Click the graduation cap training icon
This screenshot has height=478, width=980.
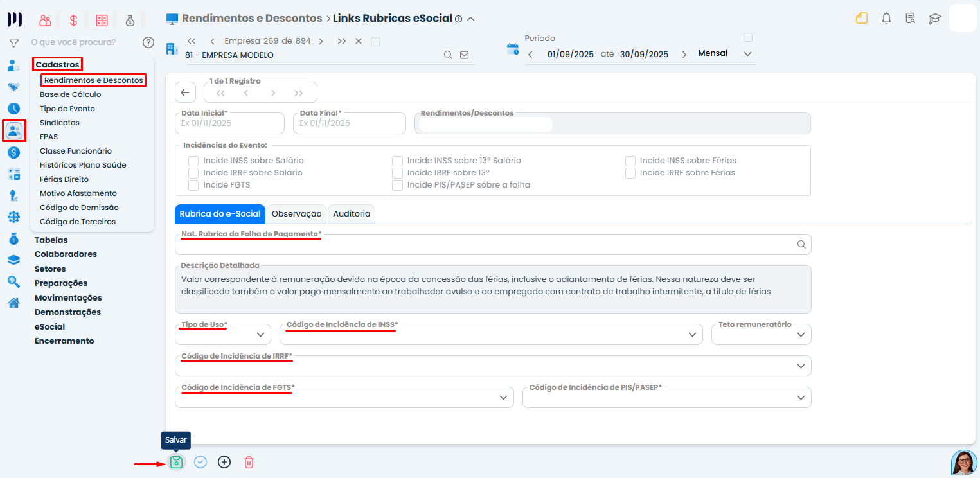coord(934,19)
